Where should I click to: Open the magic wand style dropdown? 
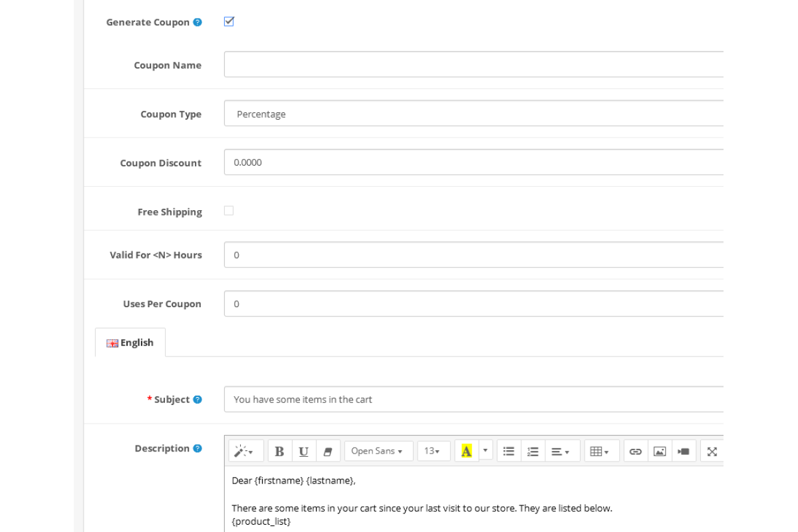245,451
